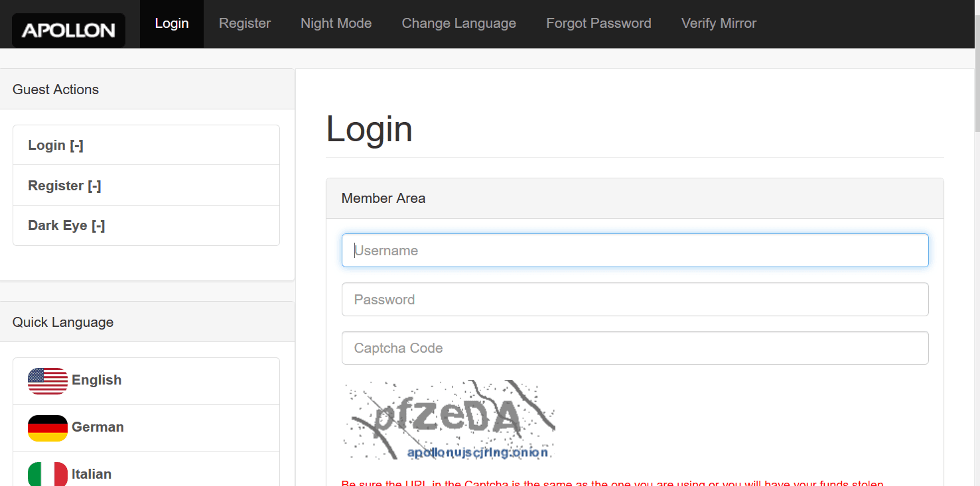Click the page vertical scrollbar
The image size is (980, 486).
point(977,243)
